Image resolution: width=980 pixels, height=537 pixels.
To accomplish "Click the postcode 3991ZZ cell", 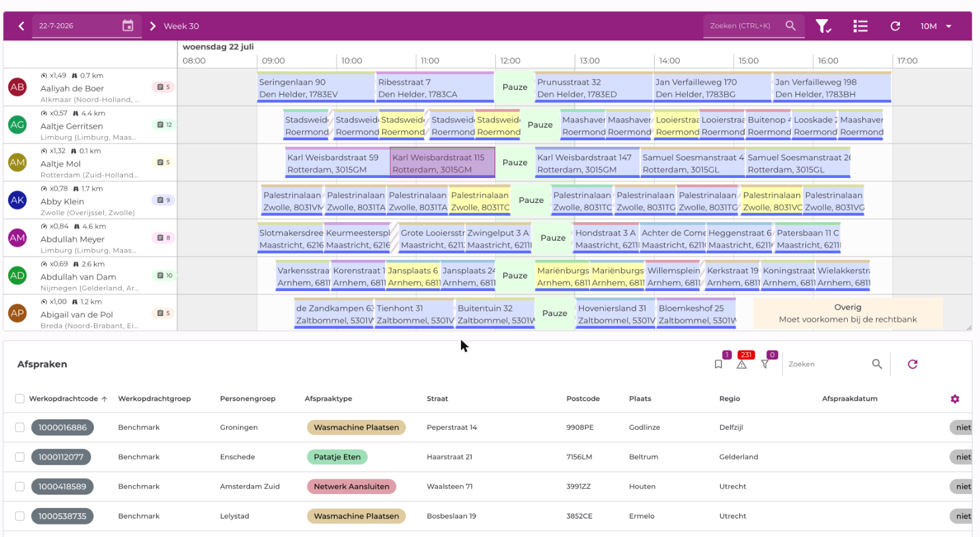I will click(580, 487).
